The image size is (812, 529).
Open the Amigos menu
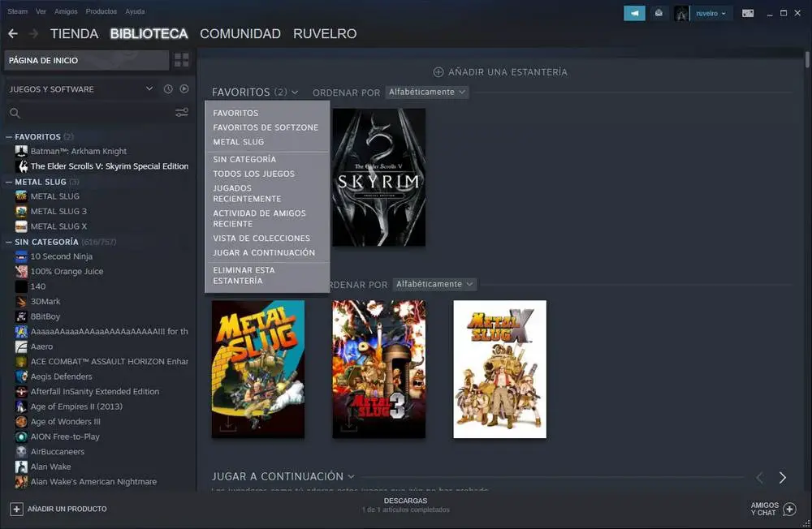point(66,11)
